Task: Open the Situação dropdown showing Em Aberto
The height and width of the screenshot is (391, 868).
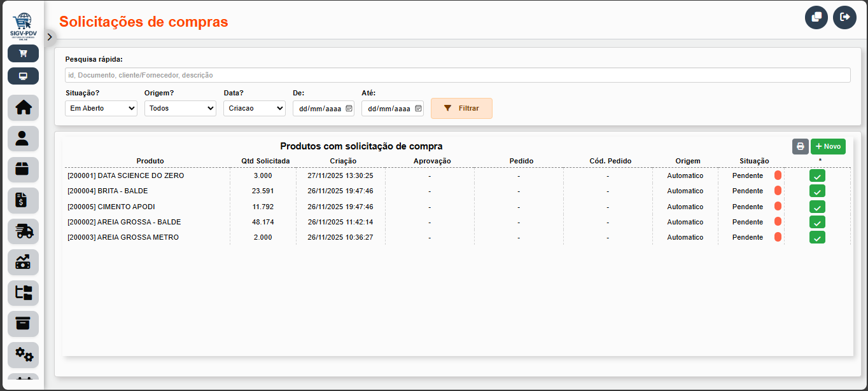Action: point(101,108)
